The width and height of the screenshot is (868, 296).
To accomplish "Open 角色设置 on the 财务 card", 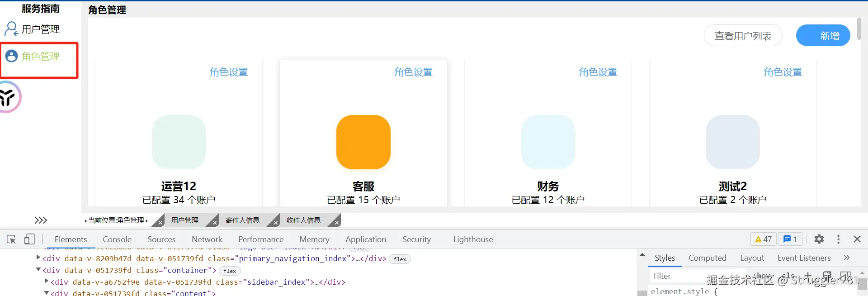I will click(x=598, y=72).
